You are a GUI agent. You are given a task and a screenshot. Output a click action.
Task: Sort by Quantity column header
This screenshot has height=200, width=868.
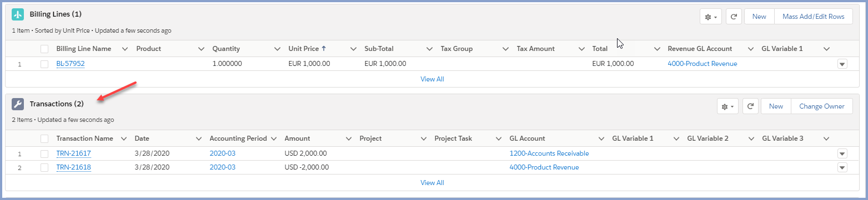pos(226,49)
